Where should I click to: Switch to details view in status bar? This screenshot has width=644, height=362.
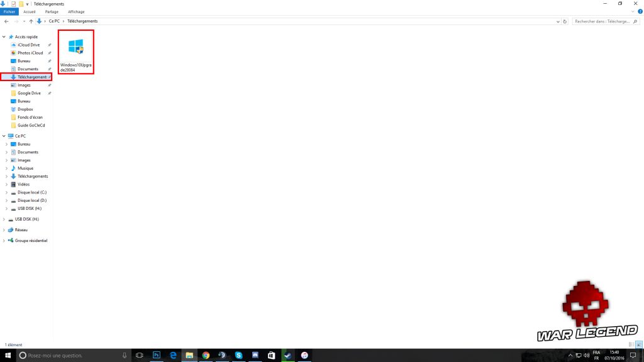click(631, 344)
